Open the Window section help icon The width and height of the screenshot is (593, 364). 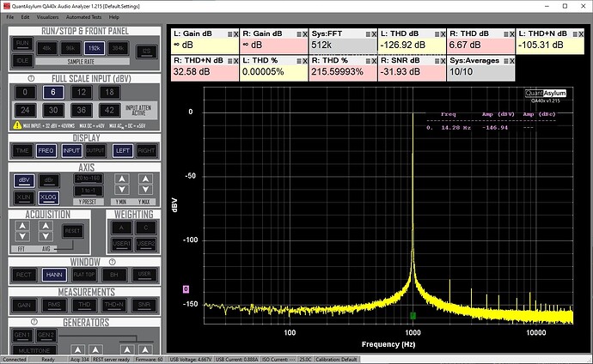pos(112,262)
